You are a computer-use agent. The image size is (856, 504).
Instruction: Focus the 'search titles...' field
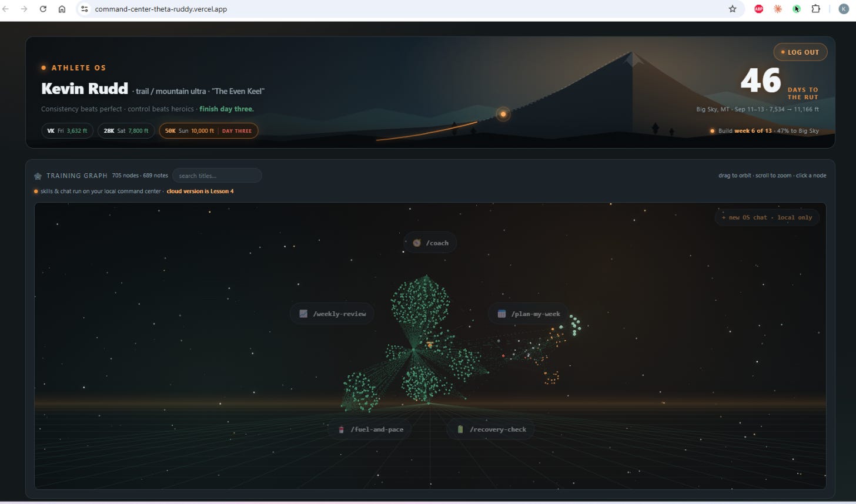(x=217, y=176)
